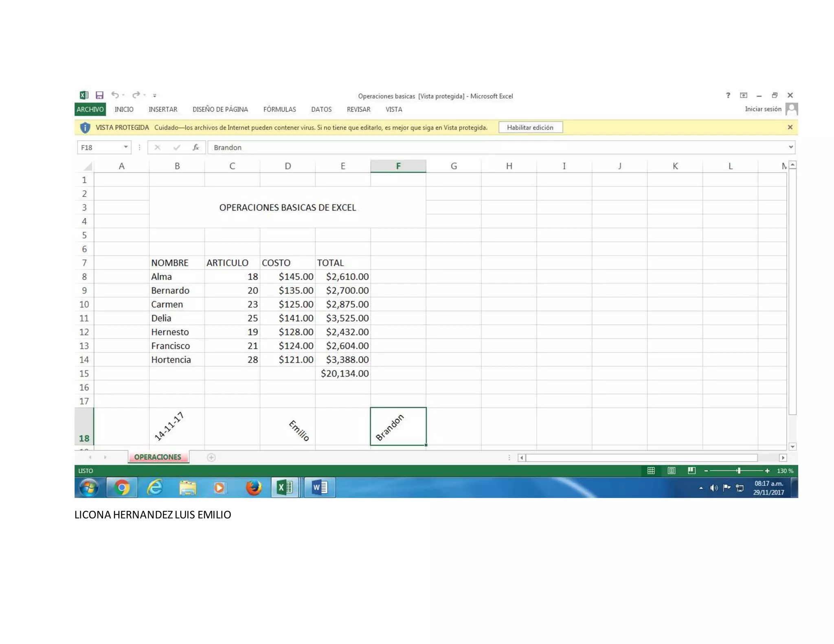This screenshot has width=834, height=644.
Task: Expand the formula bar with chevron
Action: [790, 147]
